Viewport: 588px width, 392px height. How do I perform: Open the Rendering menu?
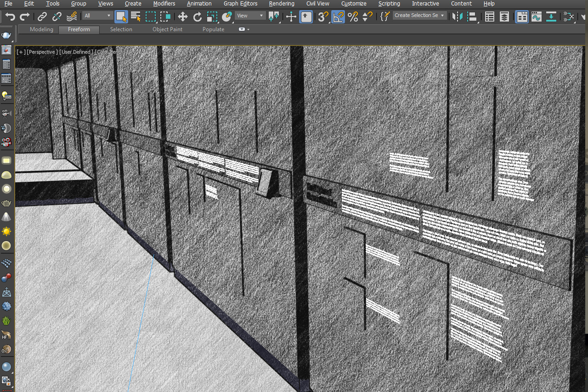pyautogui.click(x=282, y=4)
